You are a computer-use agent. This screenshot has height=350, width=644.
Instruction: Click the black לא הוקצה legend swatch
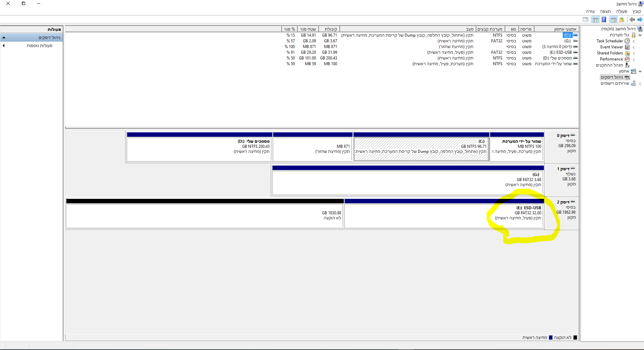(575, 338)
